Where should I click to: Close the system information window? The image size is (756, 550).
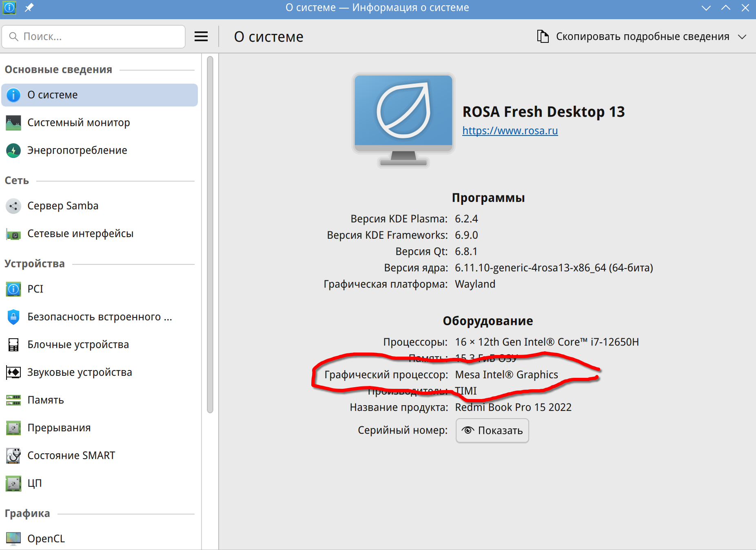pyautogui.click(x=745, y=8)
